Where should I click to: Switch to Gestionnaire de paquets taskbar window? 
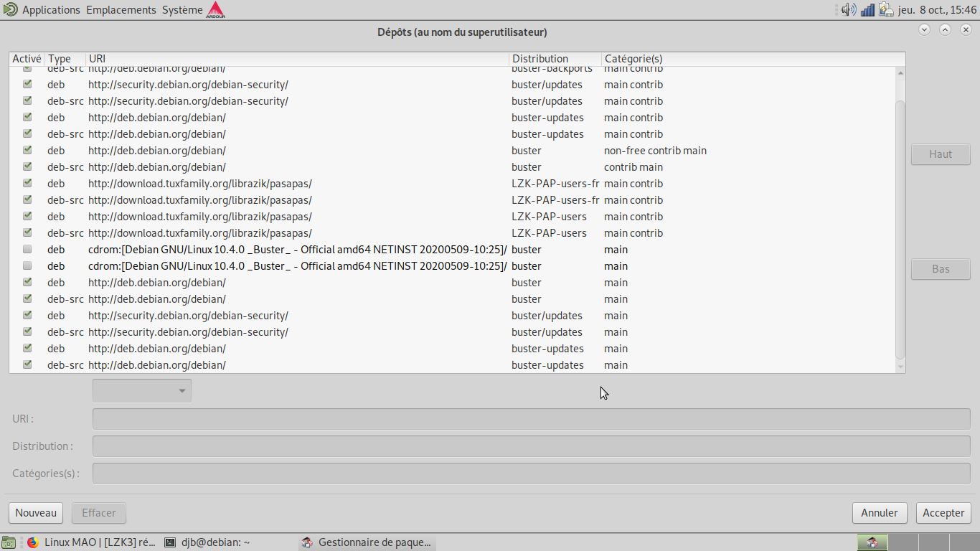[x=367, y=542]
